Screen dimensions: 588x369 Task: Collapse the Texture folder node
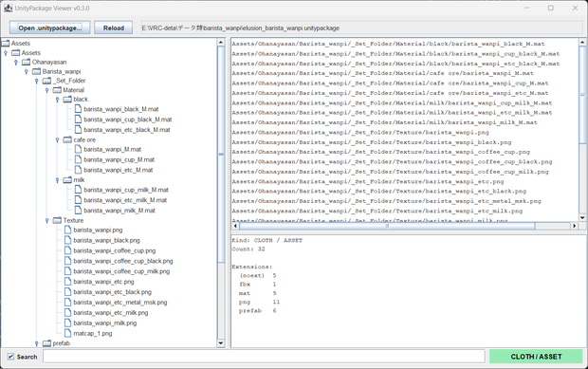[47, 221]
